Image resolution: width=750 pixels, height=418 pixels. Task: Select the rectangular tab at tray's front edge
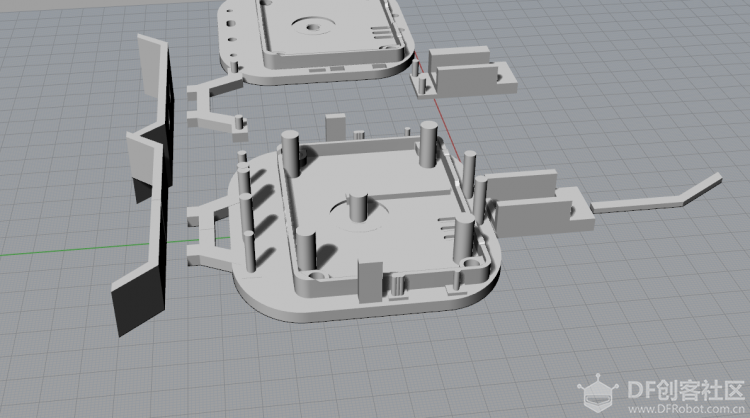tap(370, 282)
